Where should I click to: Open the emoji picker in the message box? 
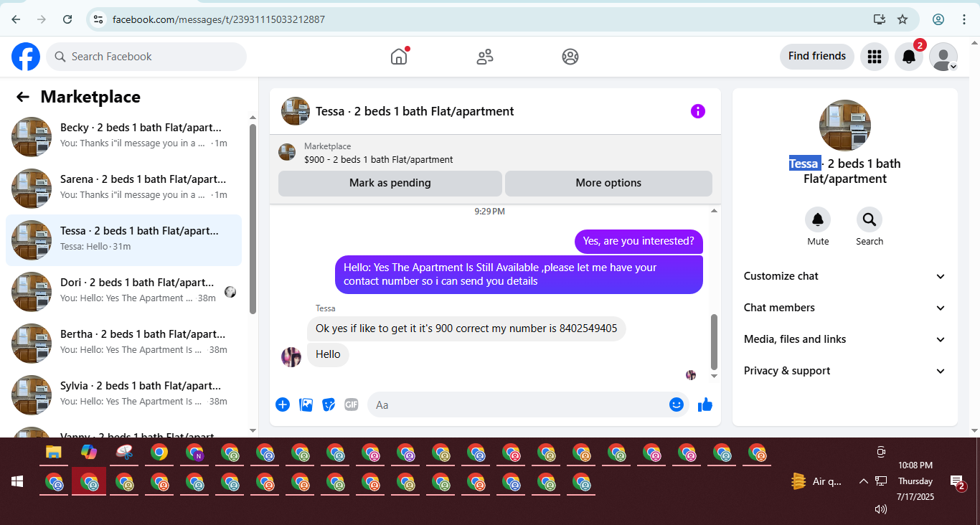tap(677, 405)
